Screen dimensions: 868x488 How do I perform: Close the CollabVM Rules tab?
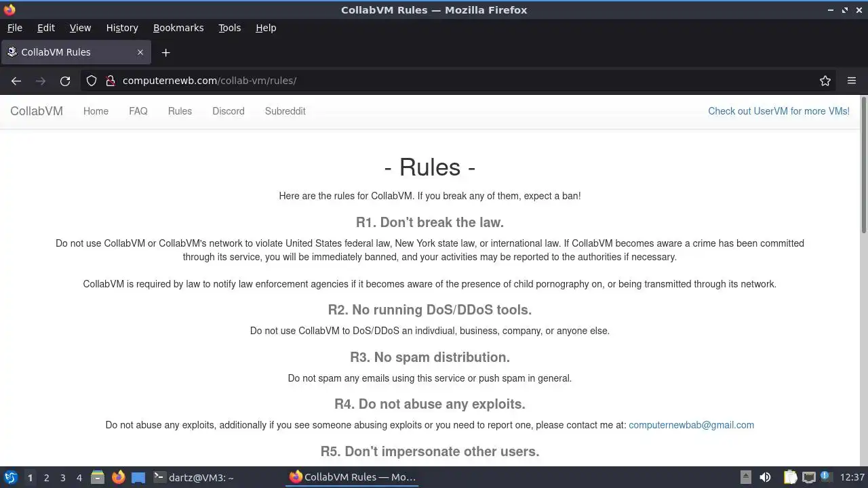coord(140,52)
